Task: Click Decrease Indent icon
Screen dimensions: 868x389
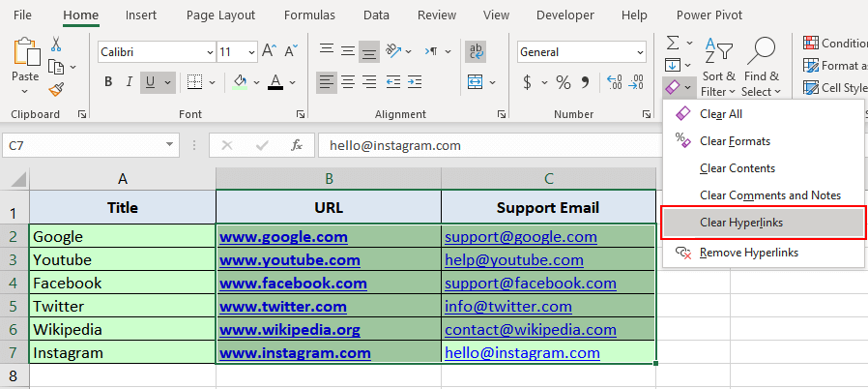Action: point(393,82)
